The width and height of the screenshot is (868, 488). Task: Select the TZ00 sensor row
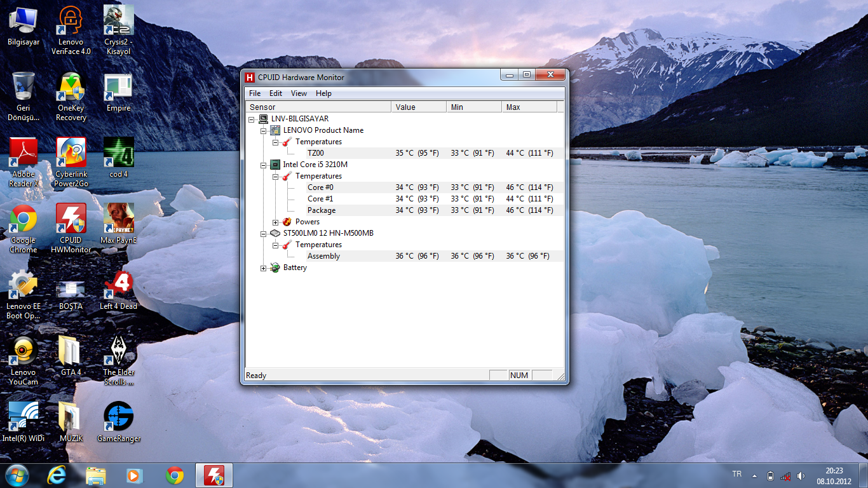click(x=404, y=153)
